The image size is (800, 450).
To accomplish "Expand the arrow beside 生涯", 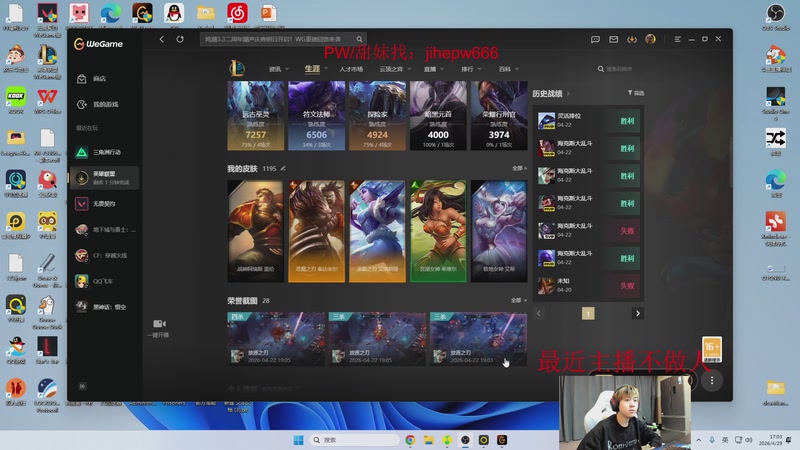I will tap(326, 68).
